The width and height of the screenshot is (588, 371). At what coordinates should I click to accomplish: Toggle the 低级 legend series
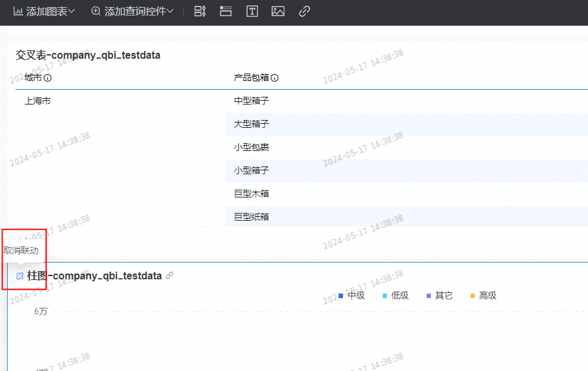tap(395, 296)
